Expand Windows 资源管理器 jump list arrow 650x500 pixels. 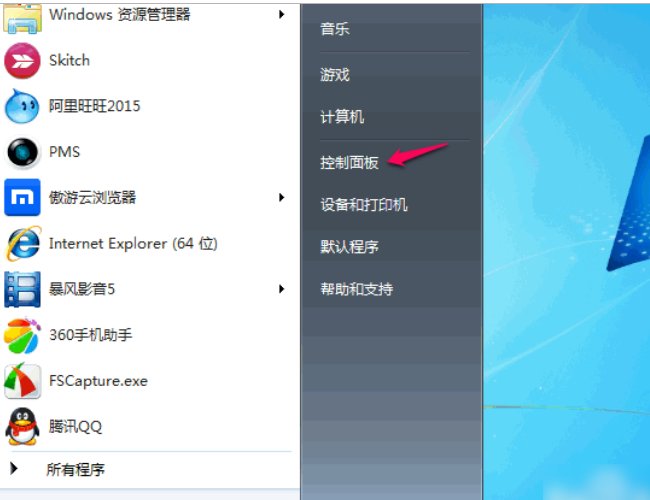click(x=282, y=15)
